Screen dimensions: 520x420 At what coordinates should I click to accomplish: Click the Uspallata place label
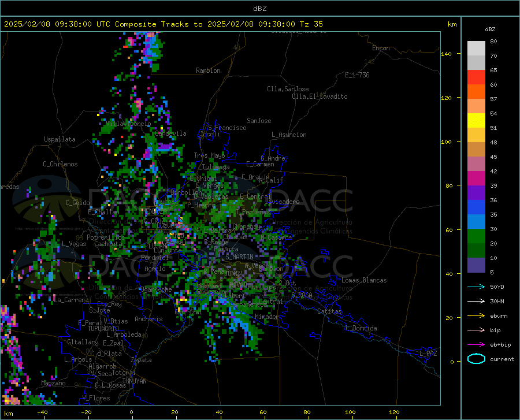(x=60, y=139)
